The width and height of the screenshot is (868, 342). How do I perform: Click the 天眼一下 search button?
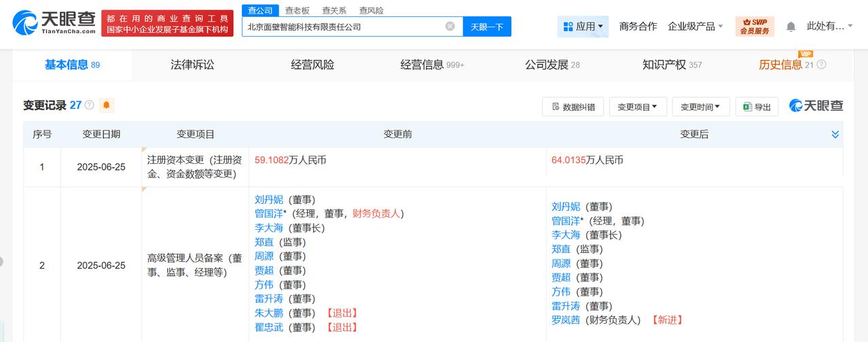[487, 27]
